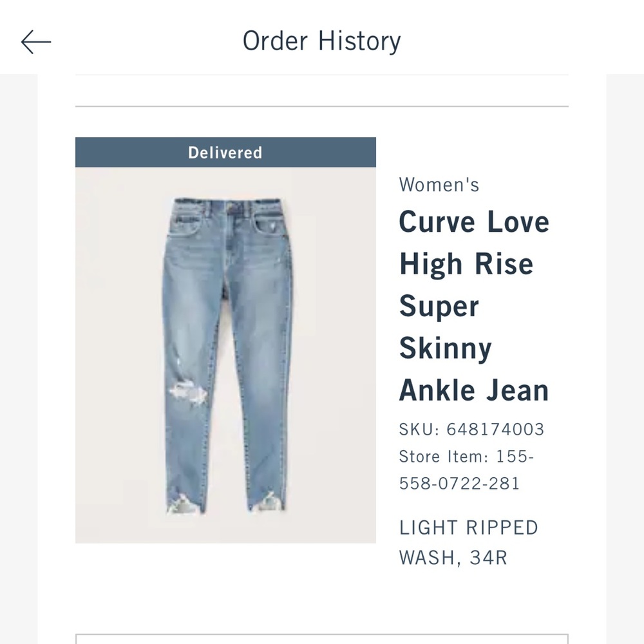Tap the SKU 648174003 text
This screenshot has width=644, height=644.
(x=471, y=428)
